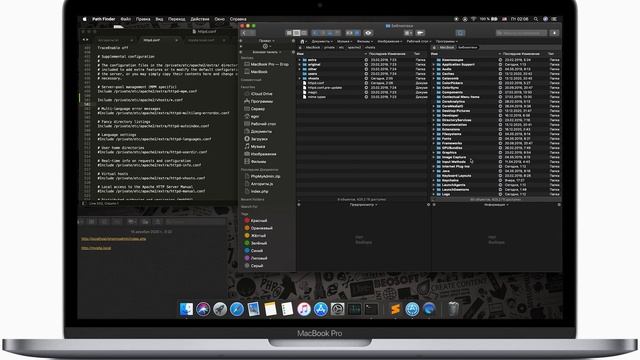Expand the Application Support folder
This screenshot has height=360, width=640.
[x=433, y=64]
